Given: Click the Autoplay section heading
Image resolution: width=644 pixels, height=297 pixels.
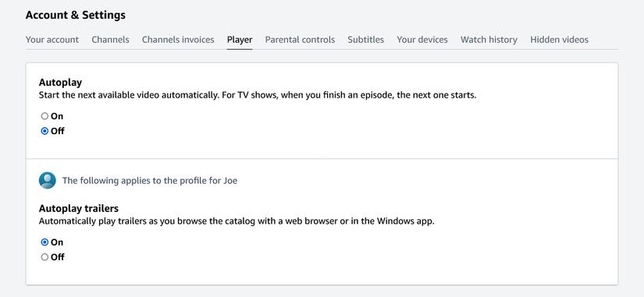Looking at the screenshot, I should [60, 82].
